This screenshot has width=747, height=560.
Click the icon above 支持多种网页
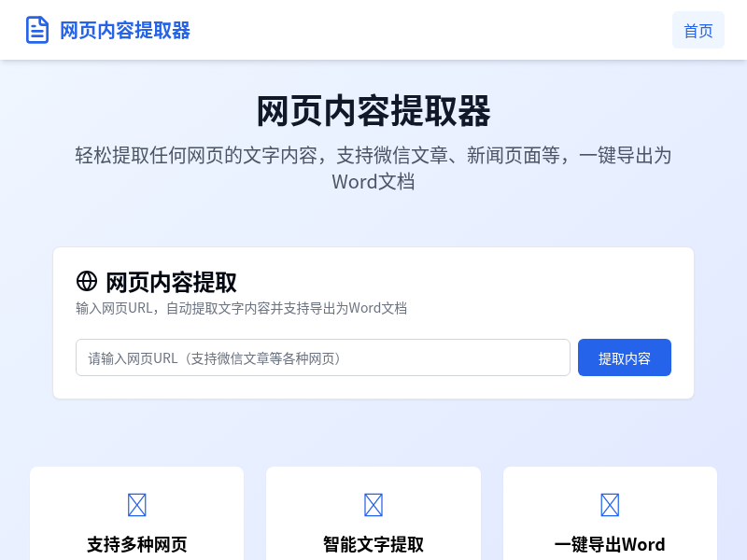(136, 505)
